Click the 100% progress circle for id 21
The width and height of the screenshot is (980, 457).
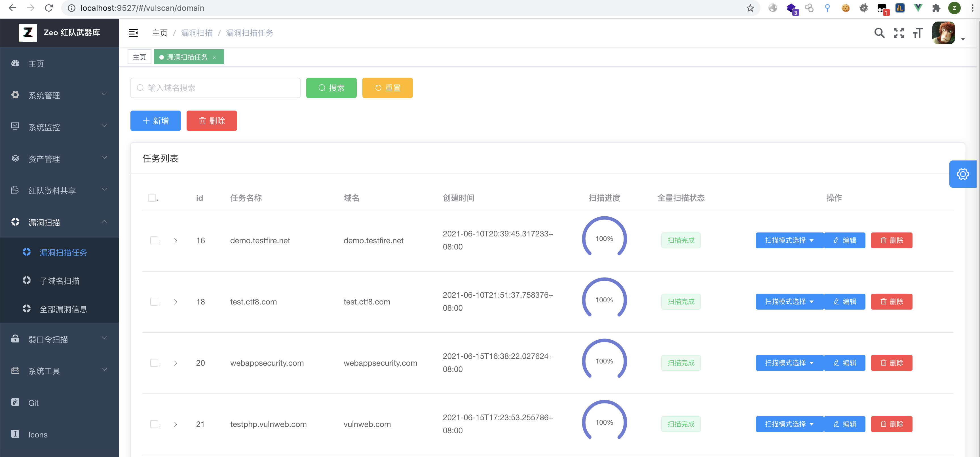tap(604, 422)
